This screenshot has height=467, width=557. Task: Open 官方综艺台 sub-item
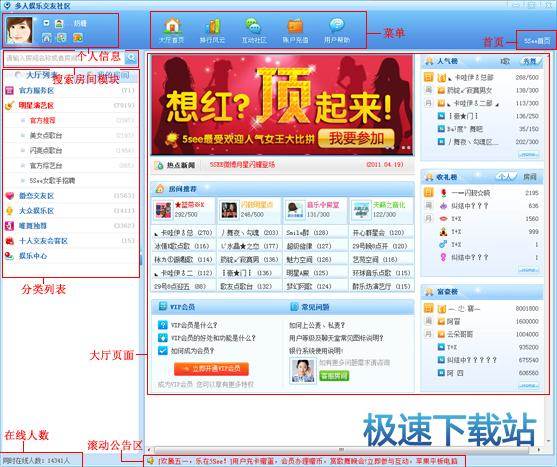[46, 165]
